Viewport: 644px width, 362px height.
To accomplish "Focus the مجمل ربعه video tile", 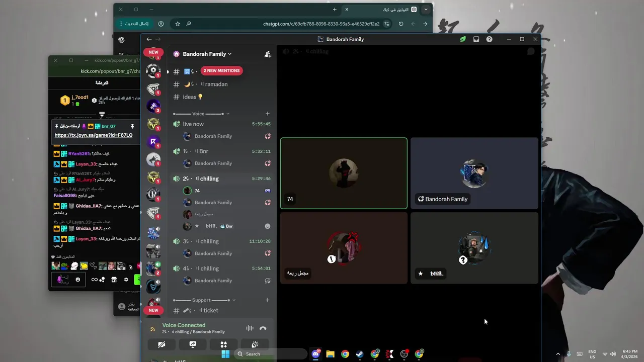I will coord(344,248).
